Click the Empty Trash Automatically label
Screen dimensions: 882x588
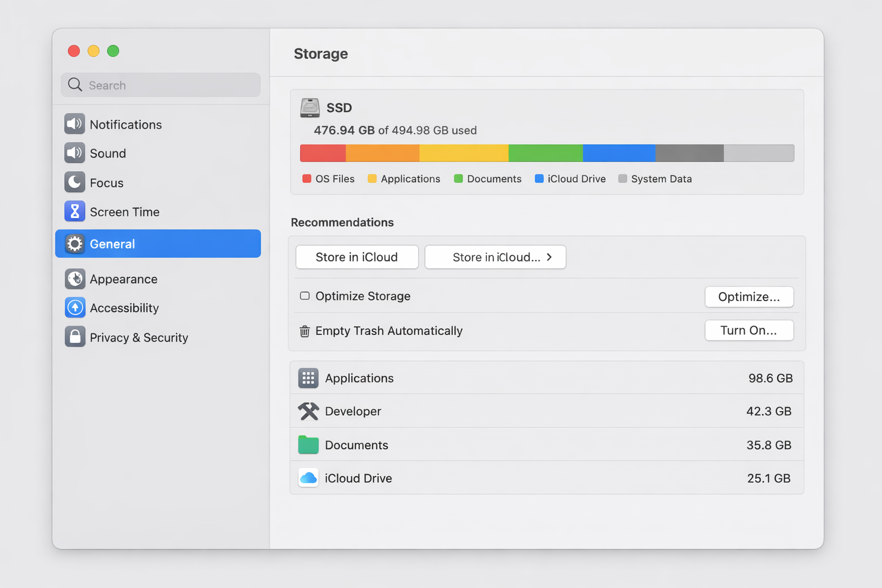(x=389, y=331)
